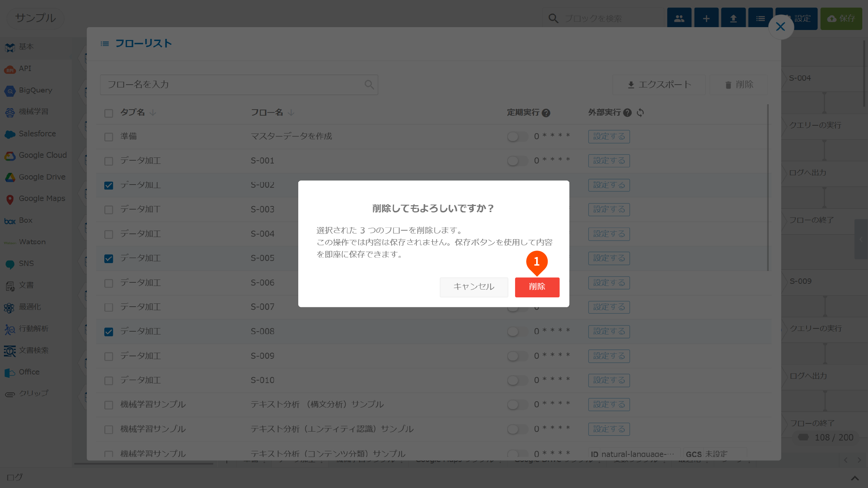Check the S-003 row checkbox
Image resolution: width=868 pixels, height=488 pixels.
click(x=109, y=210)
